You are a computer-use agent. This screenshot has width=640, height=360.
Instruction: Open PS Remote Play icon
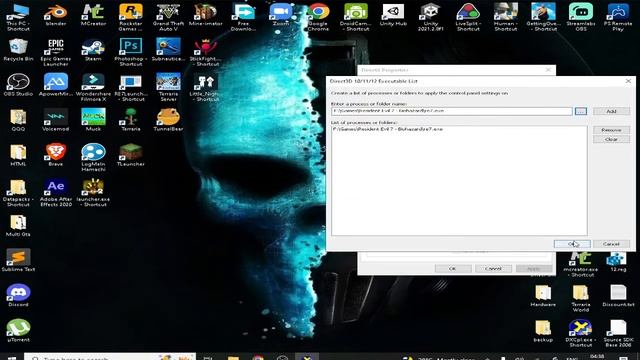[x=618, y=17]
